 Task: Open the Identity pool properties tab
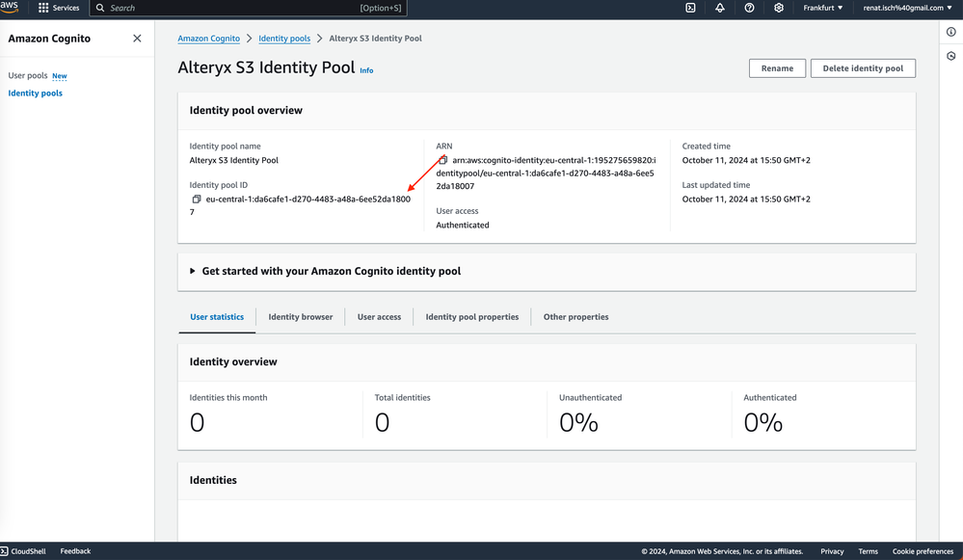471,317
